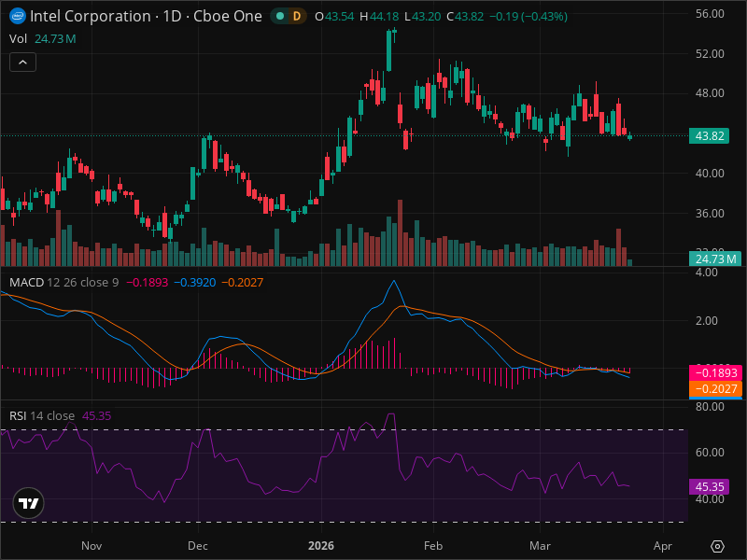Click the Feb label on the time axis
747x560 pixels.
point(433,546)
